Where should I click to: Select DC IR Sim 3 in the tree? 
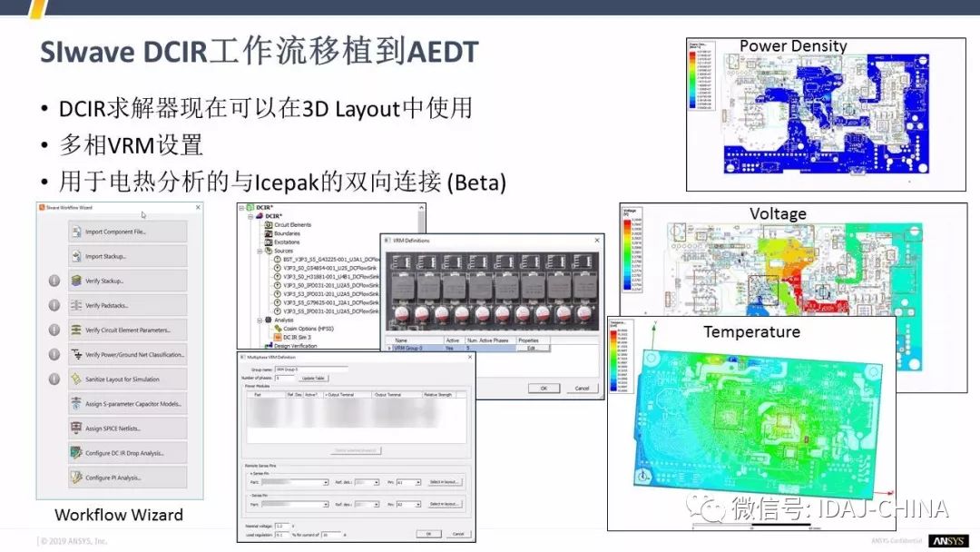297,338
